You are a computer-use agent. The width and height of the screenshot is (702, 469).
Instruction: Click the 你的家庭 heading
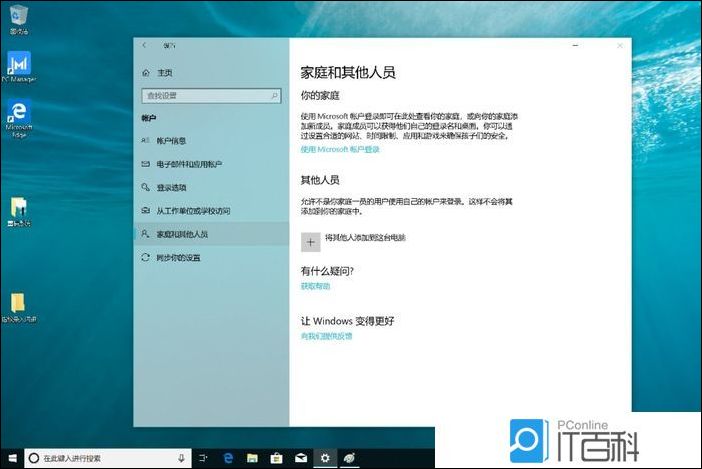click(320, 95)
